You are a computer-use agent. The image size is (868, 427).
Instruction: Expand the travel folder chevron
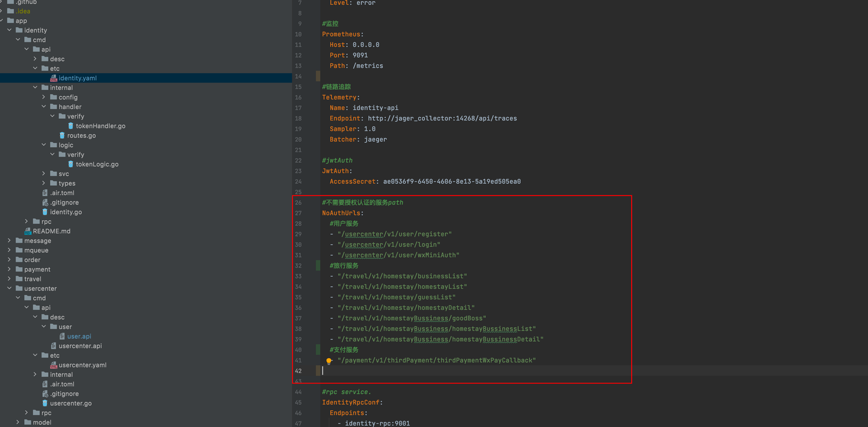pyautogui.click(x=10, y=279)
